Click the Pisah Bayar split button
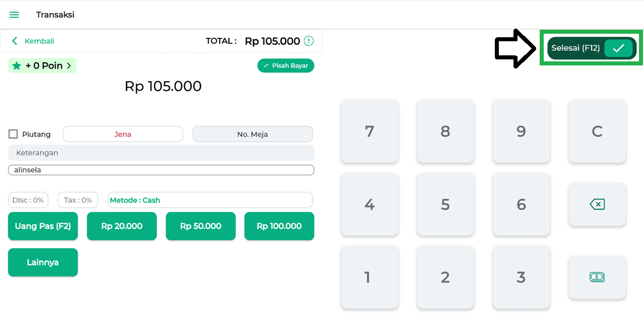 pos(286,66)
